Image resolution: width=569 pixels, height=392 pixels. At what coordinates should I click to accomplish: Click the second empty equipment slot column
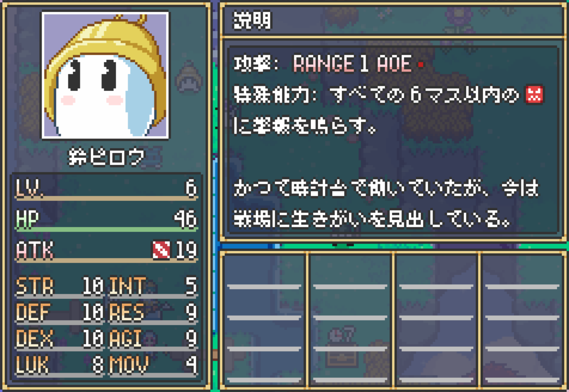[x=350, y=320]
